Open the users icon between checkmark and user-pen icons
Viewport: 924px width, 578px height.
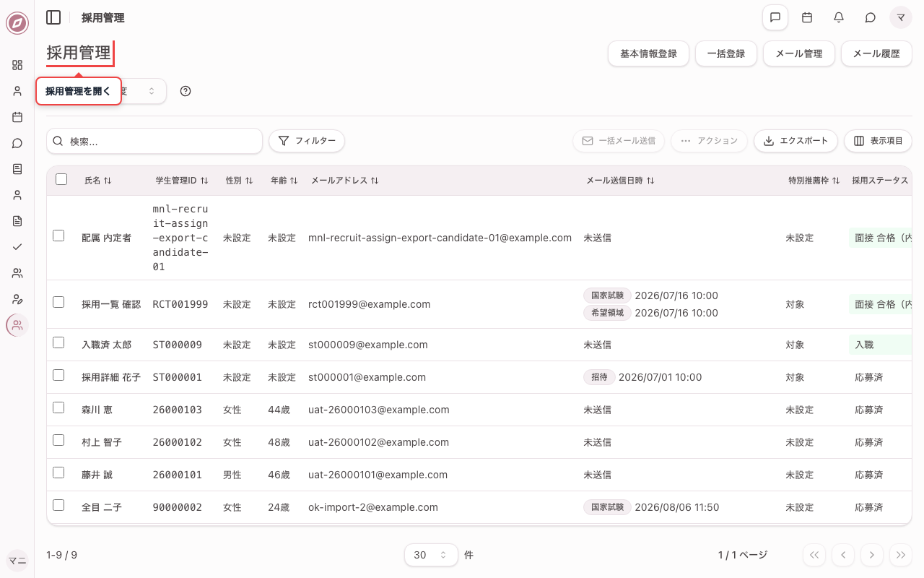17,273
